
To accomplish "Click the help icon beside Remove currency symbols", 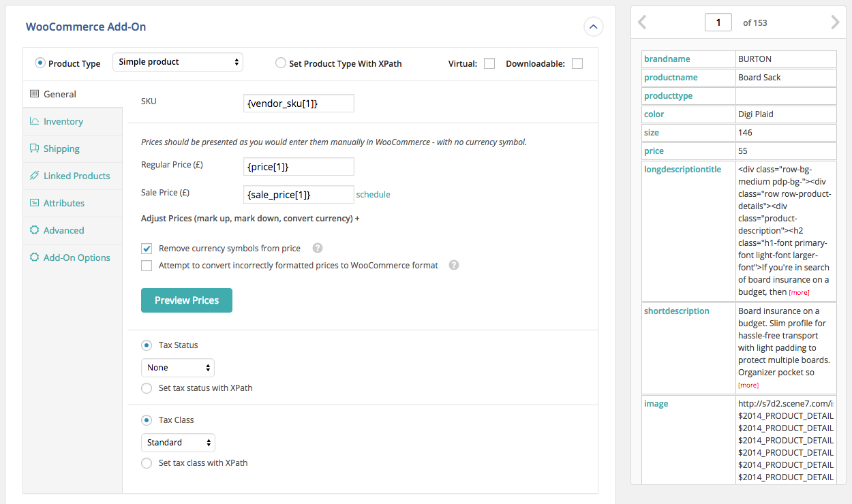I will point(317,248).
